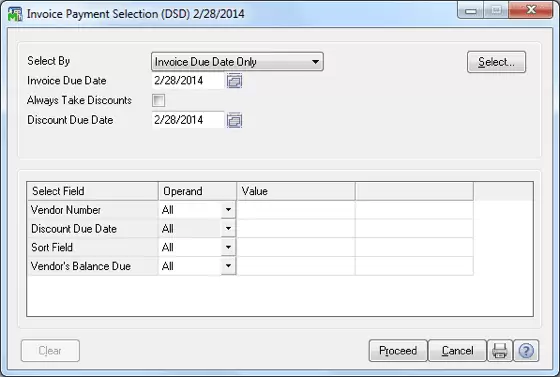Expand Sort Field operand dropdown
The width and height of the screenshot is (560, 377).
(x=228, y=247)
